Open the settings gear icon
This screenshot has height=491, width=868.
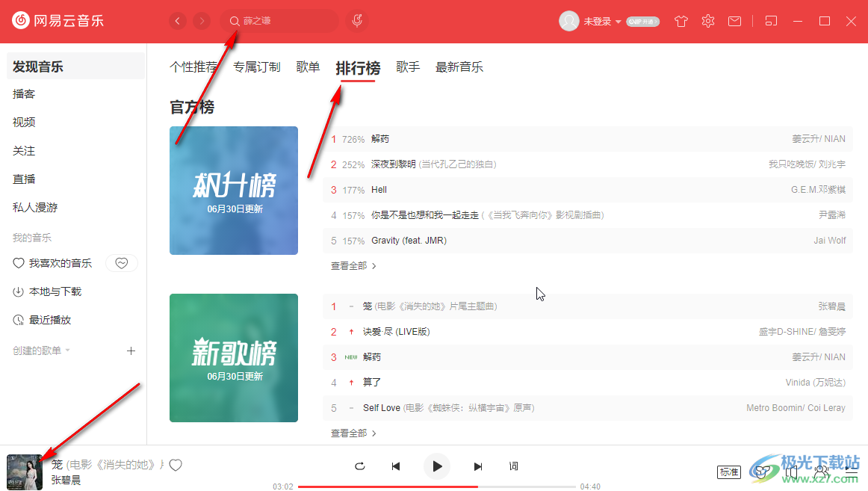[708, 21]
